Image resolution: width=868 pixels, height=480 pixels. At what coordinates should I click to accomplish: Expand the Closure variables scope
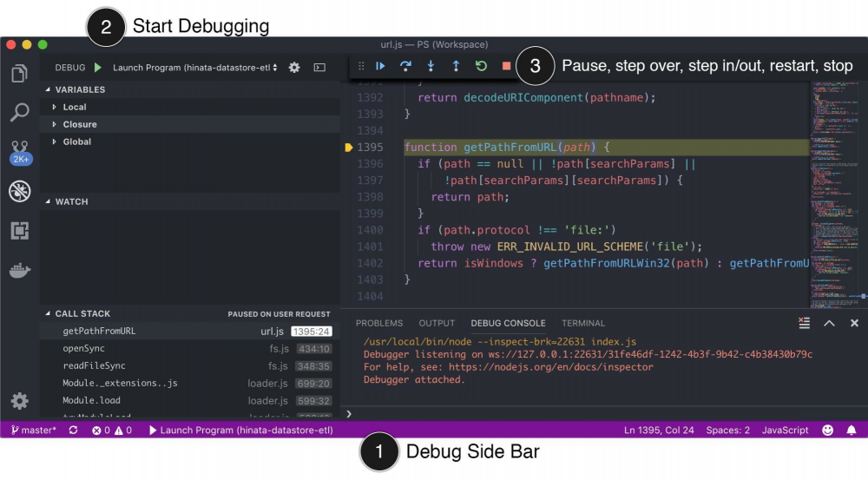pos(80,124)
